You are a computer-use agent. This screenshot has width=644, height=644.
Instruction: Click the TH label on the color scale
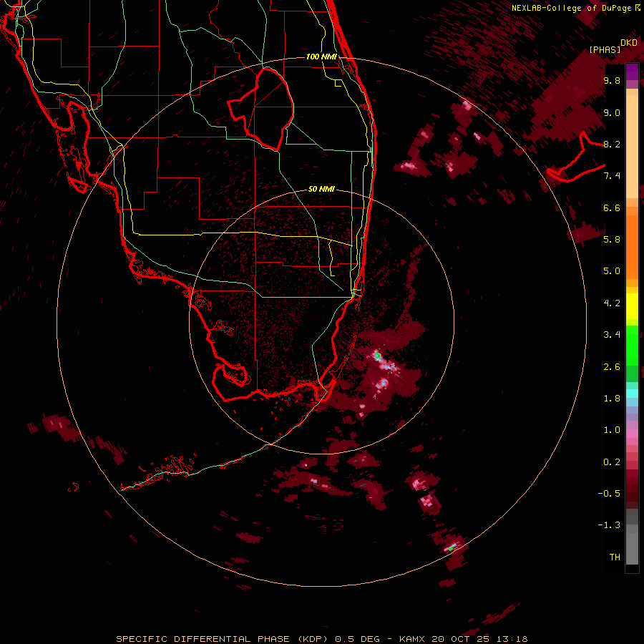[x=615, y=557]
